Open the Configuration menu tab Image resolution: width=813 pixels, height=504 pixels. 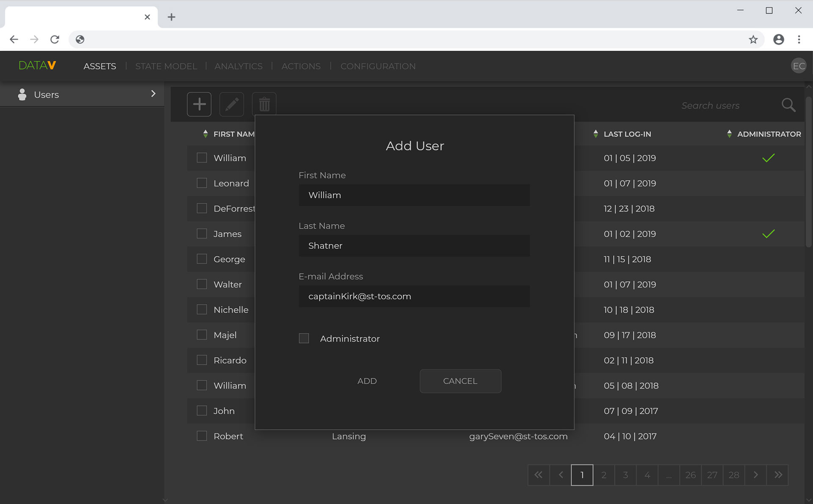point(378,66)
